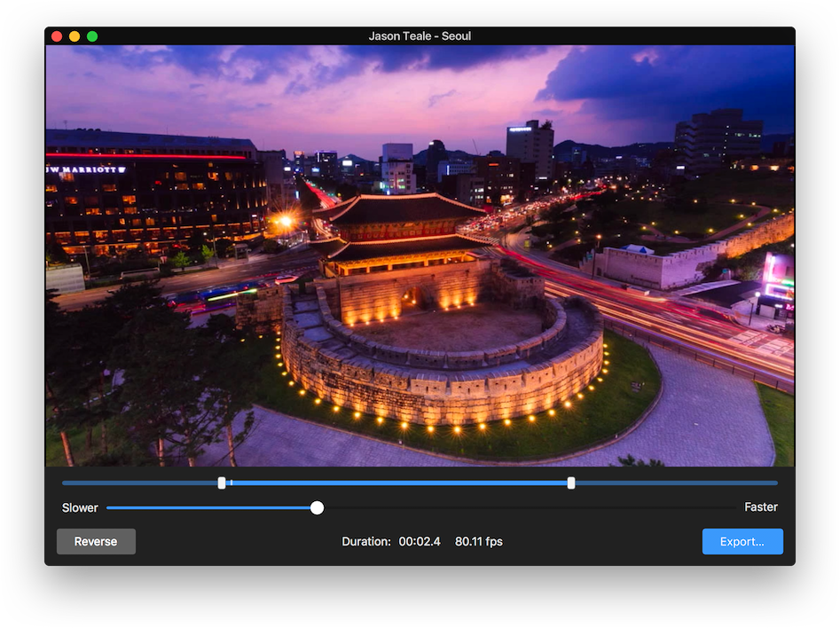Click the trim start handle on timeline
The image size is (840, 628).
pyautogui.click(x=222, y=483)
